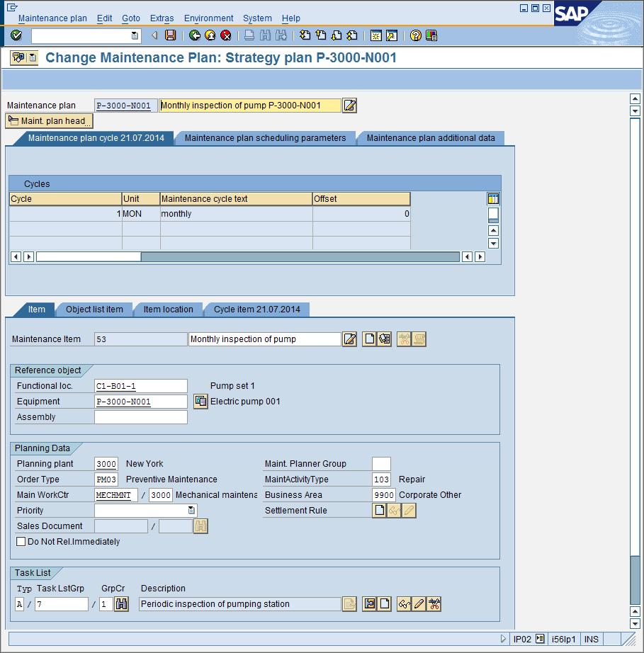
Task: Open the Help menu
Action: [290, 18]
